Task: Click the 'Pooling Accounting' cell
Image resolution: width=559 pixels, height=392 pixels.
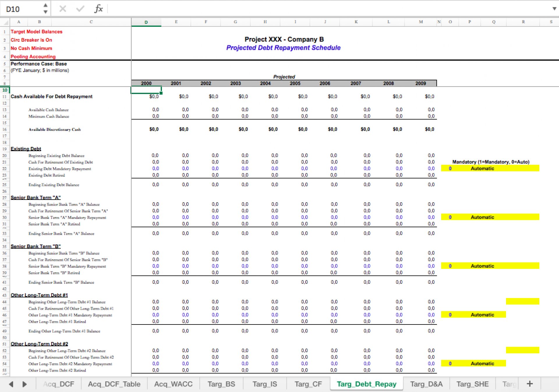Action: pyautogui.click(x=33, y=56)
